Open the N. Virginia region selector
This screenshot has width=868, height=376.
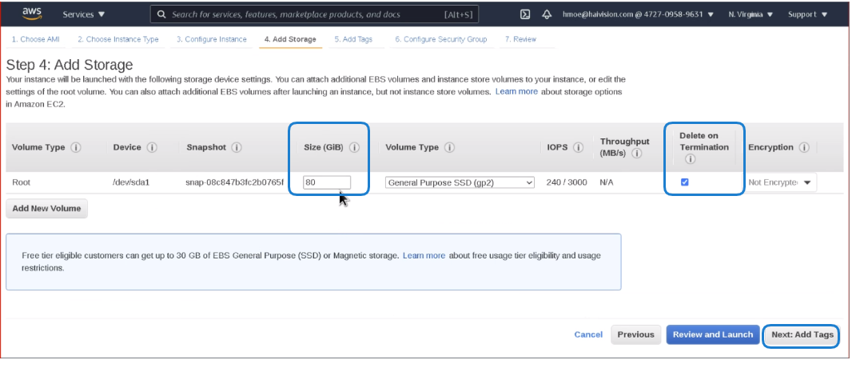point(751,14)
